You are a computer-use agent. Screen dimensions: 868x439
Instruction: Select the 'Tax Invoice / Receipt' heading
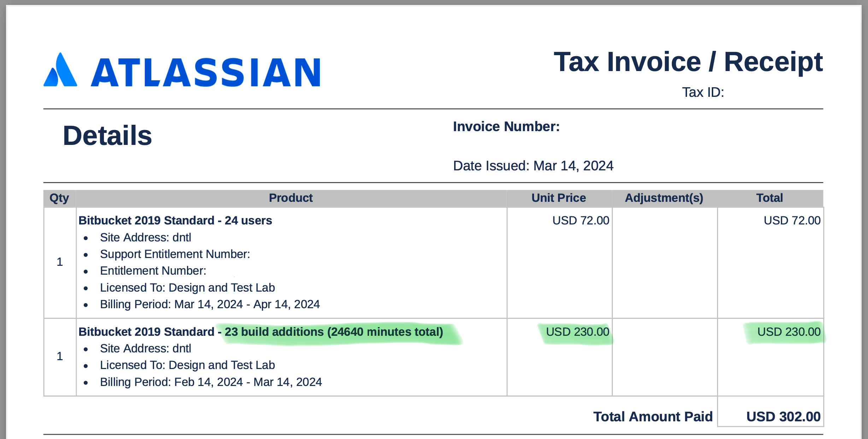(688, 62)
